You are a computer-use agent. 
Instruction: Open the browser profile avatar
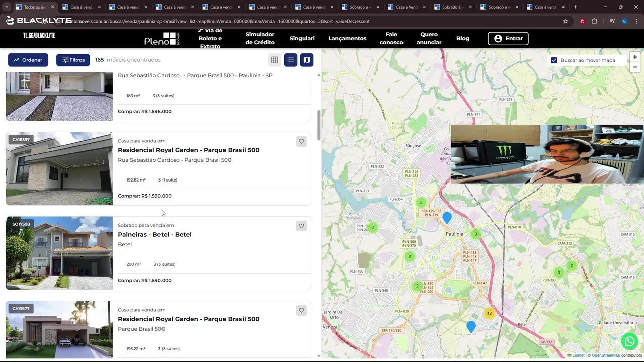click(624, 21)
